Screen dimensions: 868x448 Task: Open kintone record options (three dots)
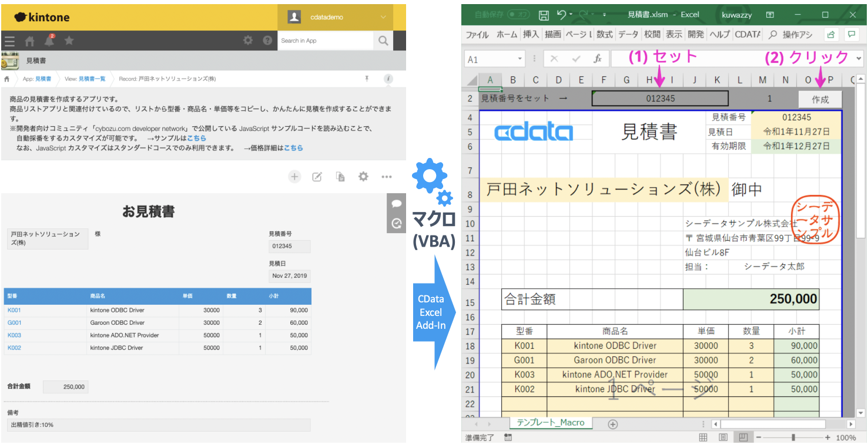pyautogui.click(x=386, y=176)
